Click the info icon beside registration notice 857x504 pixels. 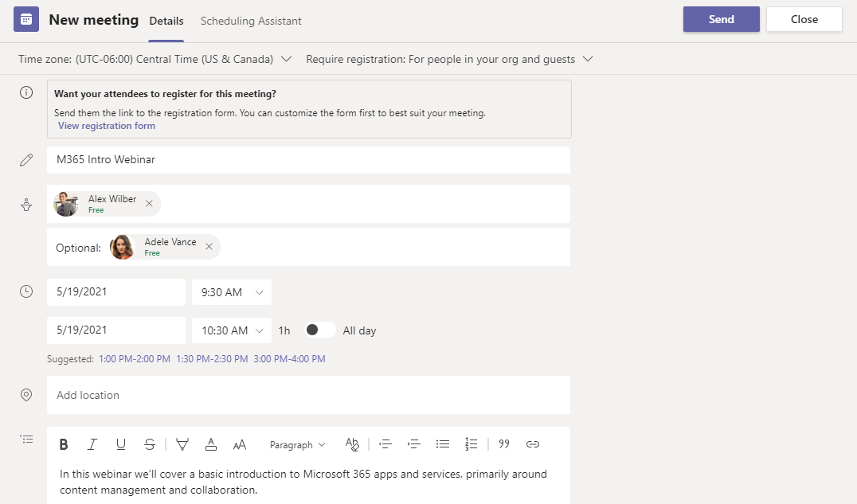coord(26,92)
